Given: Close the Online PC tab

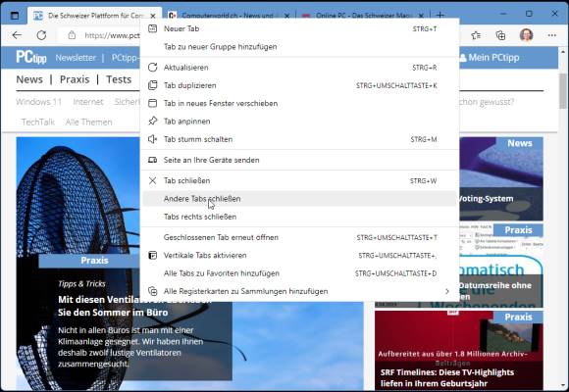Looking at the screenshot, I should (x=421, y=16).
